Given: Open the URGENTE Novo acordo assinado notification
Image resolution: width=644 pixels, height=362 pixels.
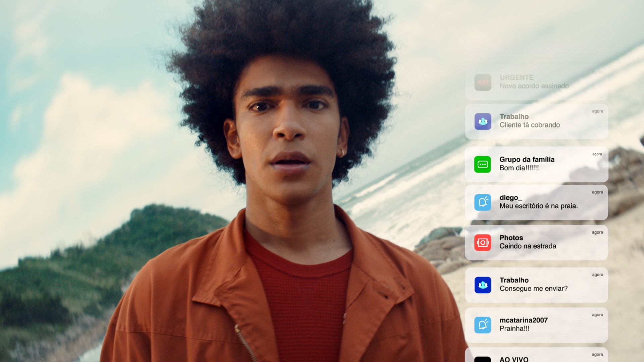Looking at the screenshot, I should (536, 82).
